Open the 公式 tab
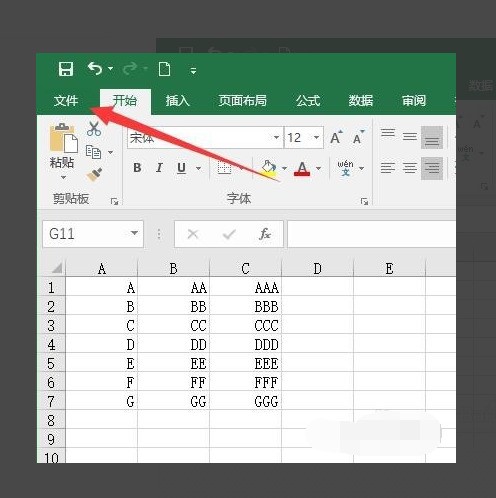The height and width of the screenshot is (498, 496). pos(308,100)
